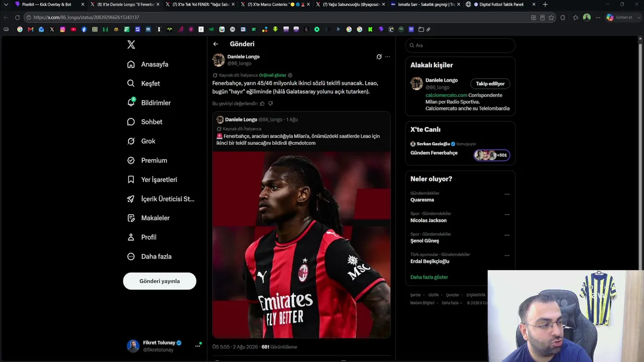The image size is (644, 362).
Task: Open the Leao photo in the quoted post
Action: pos(301,245)
